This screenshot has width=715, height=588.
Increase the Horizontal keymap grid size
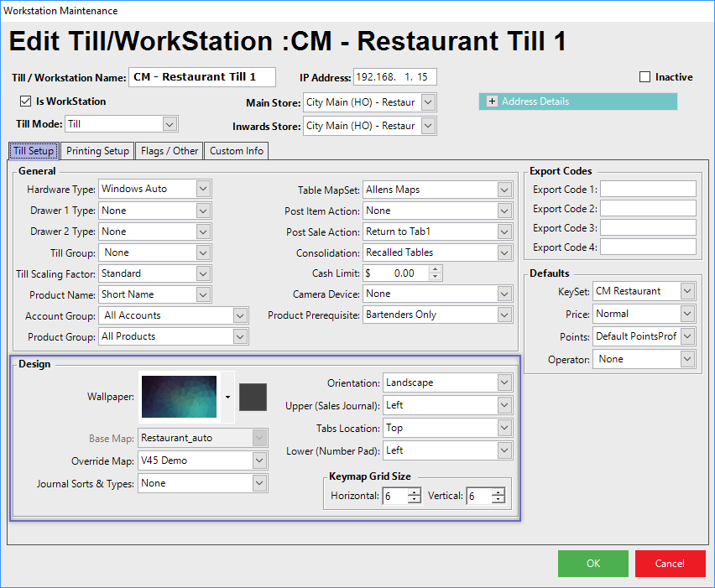tap(414, 492)
